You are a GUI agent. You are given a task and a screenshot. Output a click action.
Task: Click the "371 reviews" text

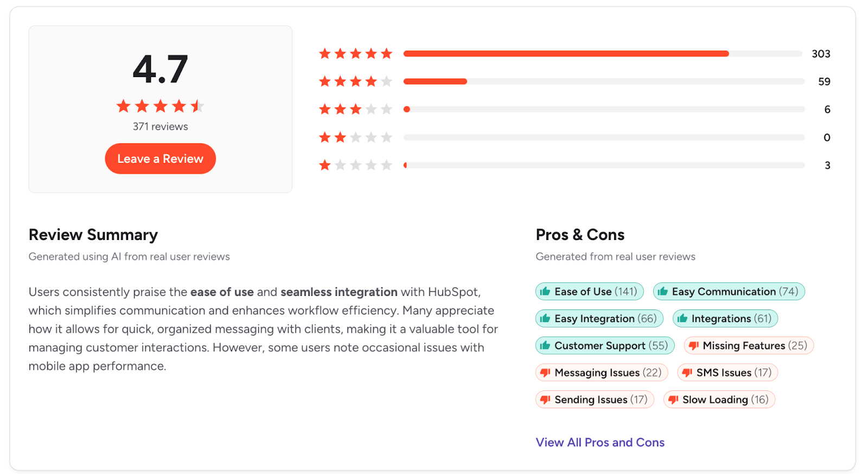(160, 126)
